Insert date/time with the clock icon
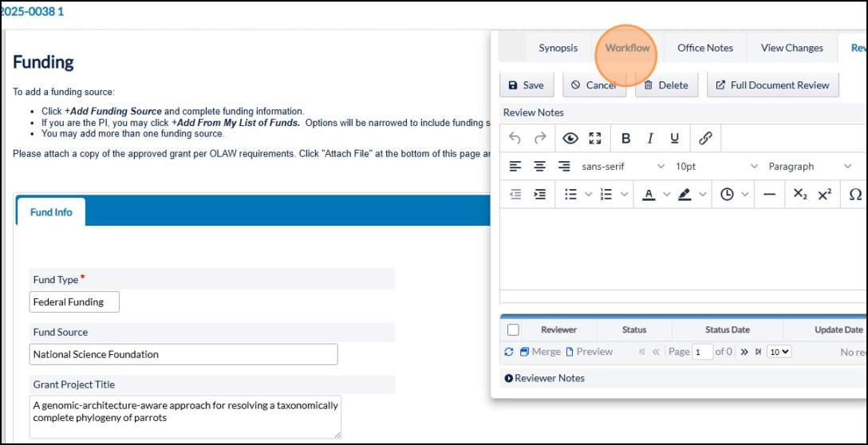868x445 pixels. click(727, 195)
